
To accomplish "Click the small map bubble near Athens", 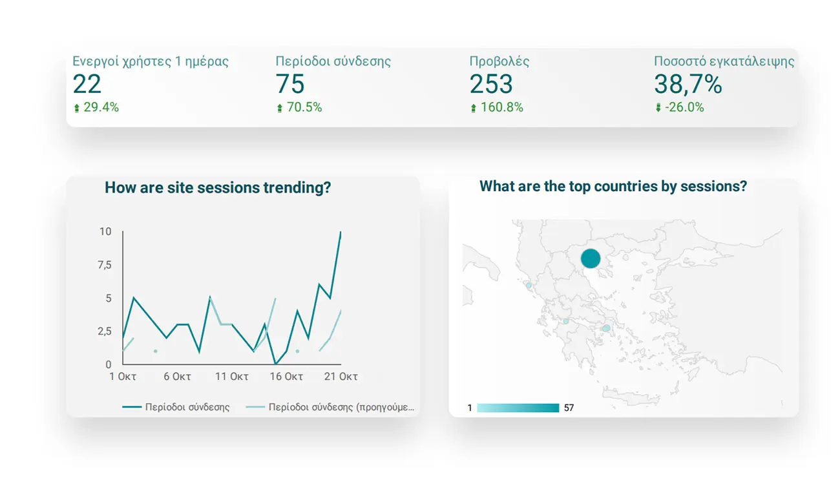I will [x=606, y=328].
